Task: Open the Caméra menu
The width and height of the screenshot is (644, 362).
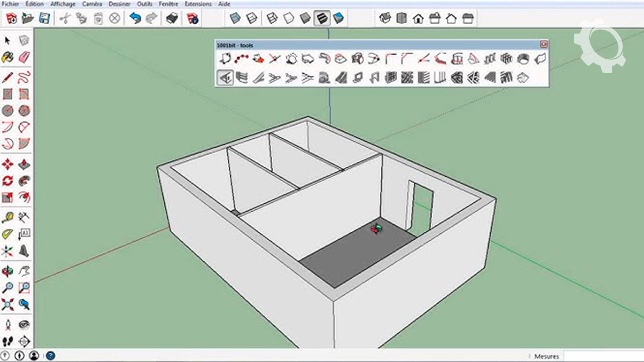Action: 92,4
